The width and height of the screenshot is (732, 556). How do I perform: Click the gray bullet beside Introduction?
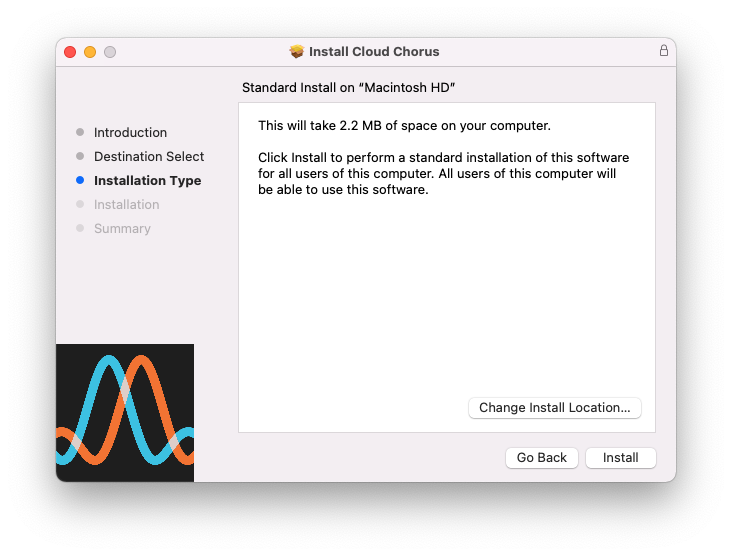point(80,133)
